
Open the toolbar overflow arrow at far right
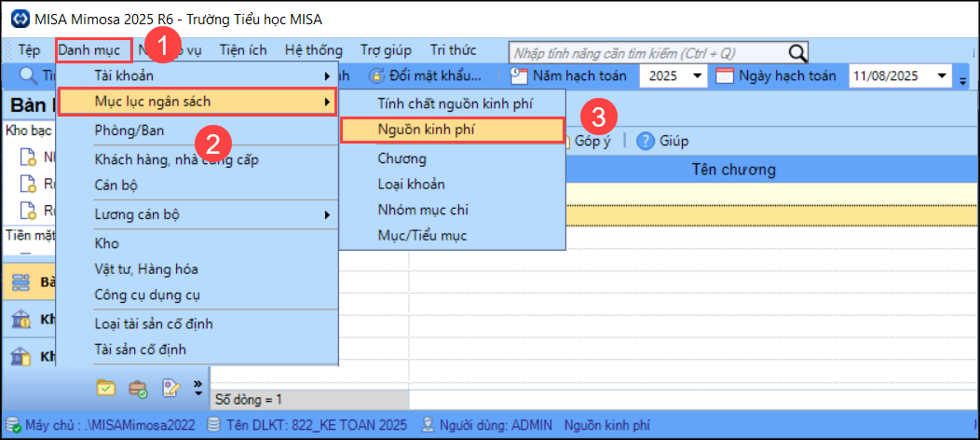(x=963, y=80)
